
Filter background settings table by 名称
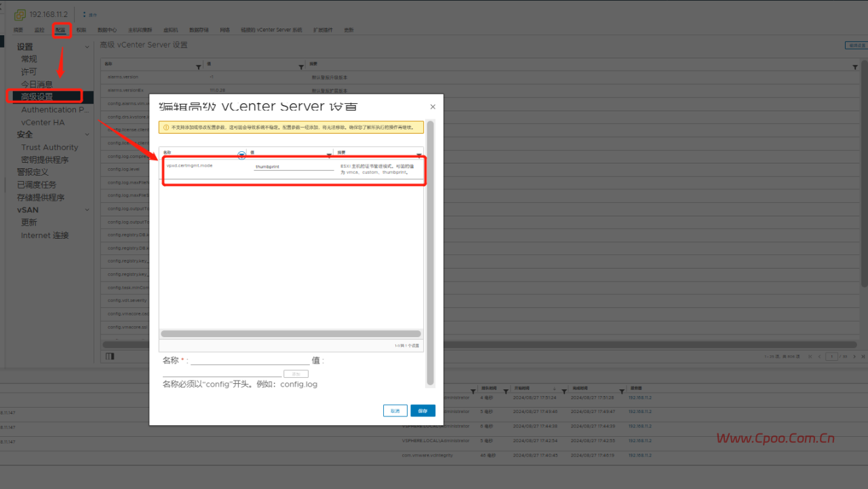tap(199, 67)
